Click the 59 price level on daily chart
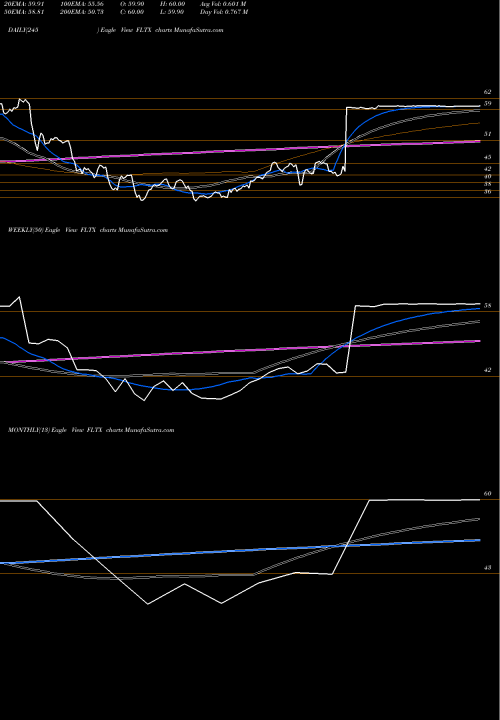This screenshot has height=720, width=500. (x=488, y=103)
